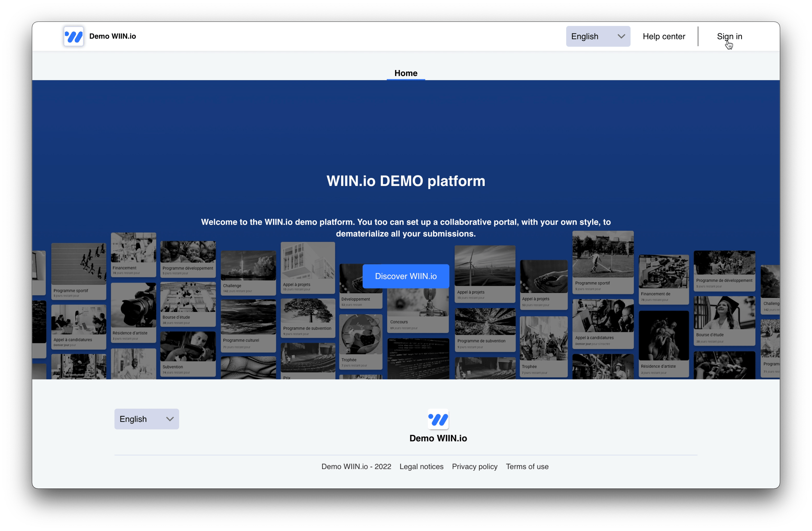812x531 pixels.
Task: Open the Help center link
Action: pos(664,36)
